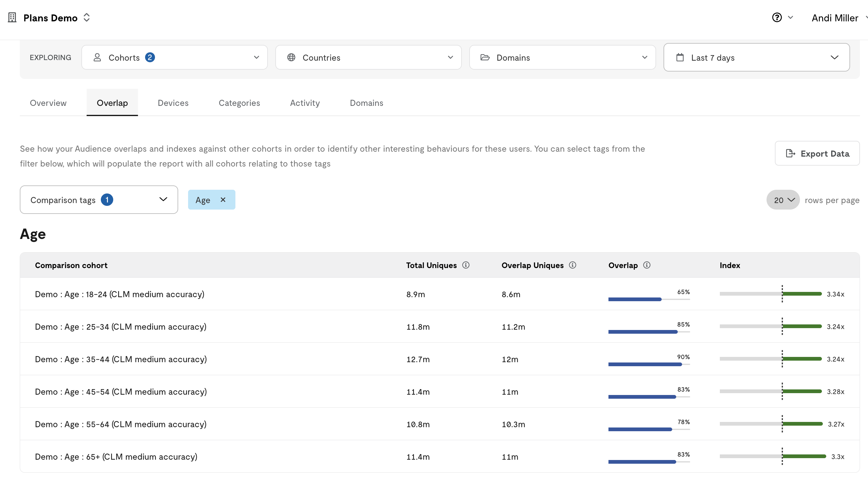Select the Age 18-24 cohort row name
The image size is (868, 486).
point(120,294)
